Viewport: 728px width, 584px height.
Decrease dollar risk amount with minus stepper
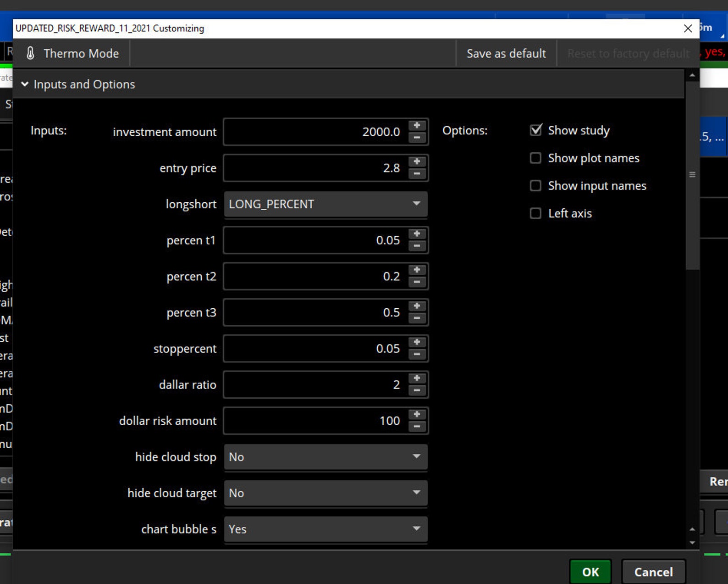pos(417,427)
